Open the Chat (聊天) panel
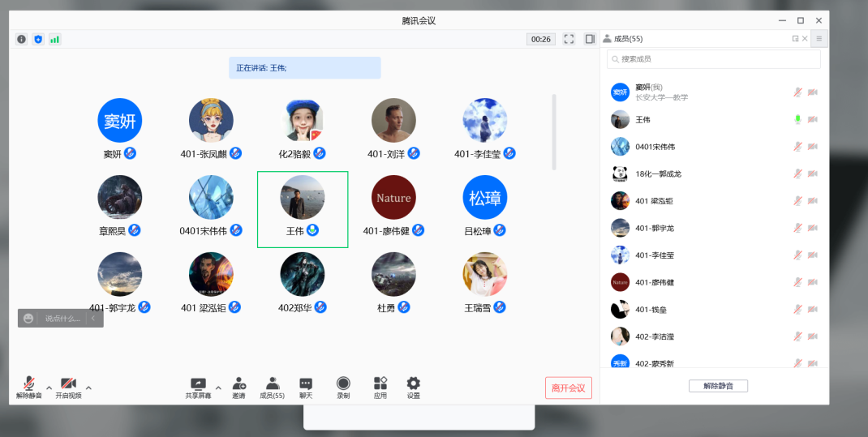This screenshot has height=437, width=868. coord(305,387)
